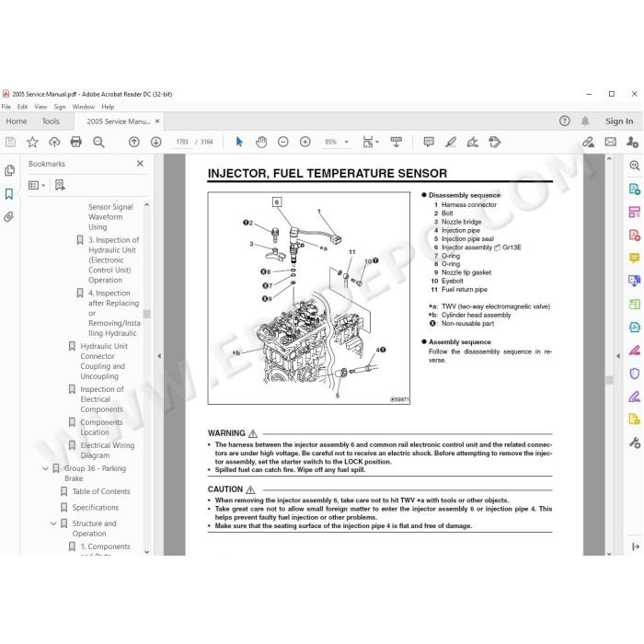Go to next page arrow

156,142
